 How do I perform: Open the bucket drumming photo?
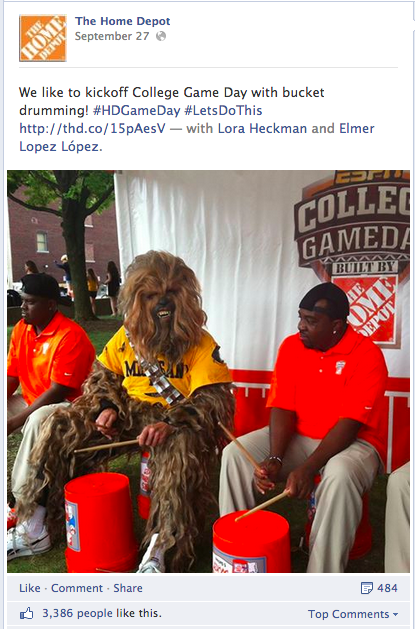209,371
